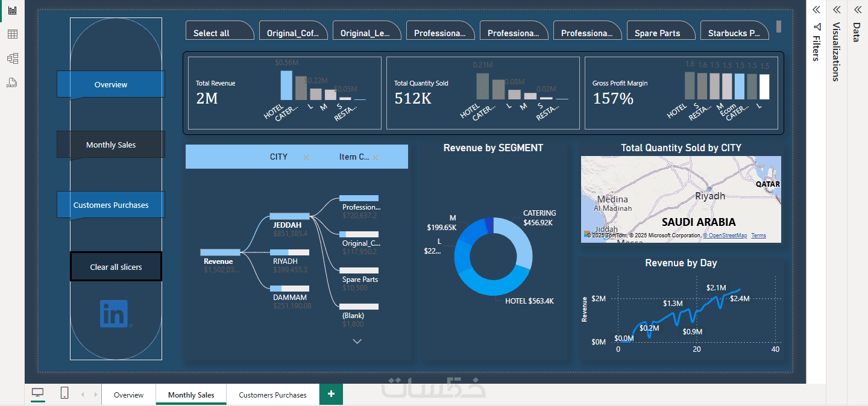Click the Total Quantity Sold 512K value

(413, 98)
